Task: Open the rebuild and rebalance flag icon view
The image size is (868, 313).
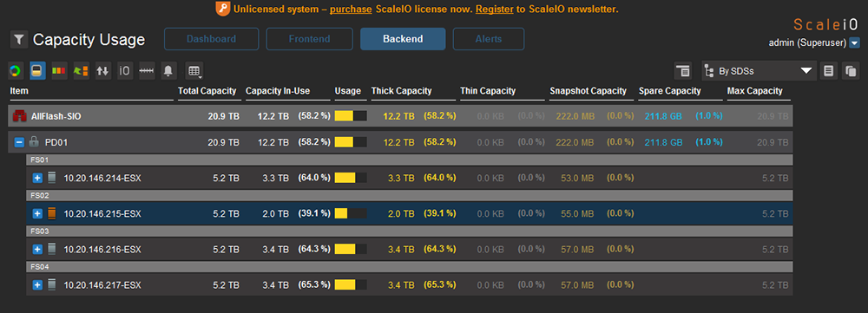Action: [82, 71]
